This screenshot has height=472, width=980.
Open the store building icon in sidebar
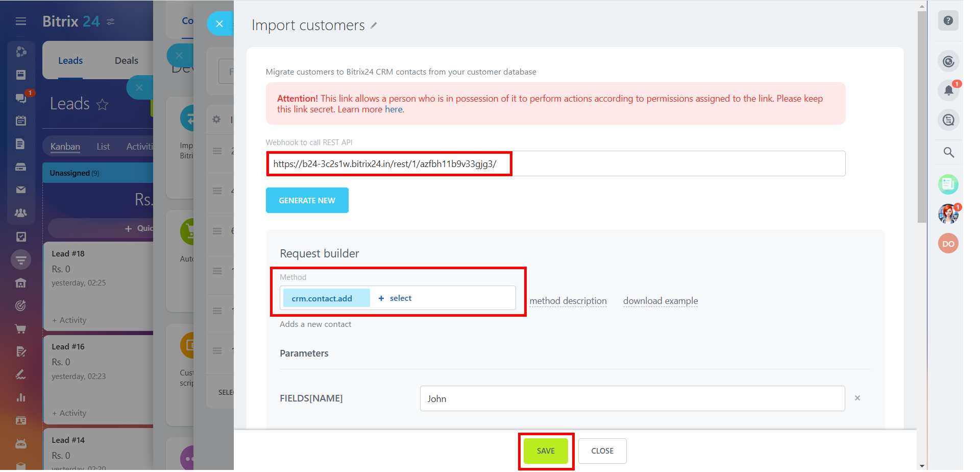21,283
